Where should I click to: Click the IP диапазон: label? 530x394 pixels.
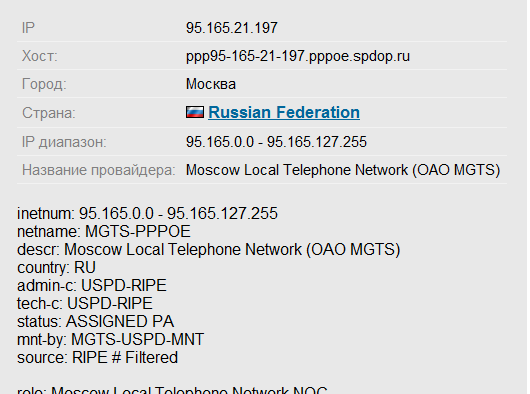tap(64, 142)
